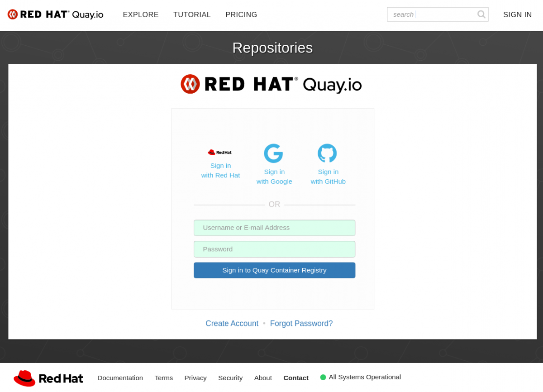The width and height of the screenshot is (543, 392).
Task: Click the large Red Hat Quay.io header logo
Action: pyautogui.click(x=271, y=84)
